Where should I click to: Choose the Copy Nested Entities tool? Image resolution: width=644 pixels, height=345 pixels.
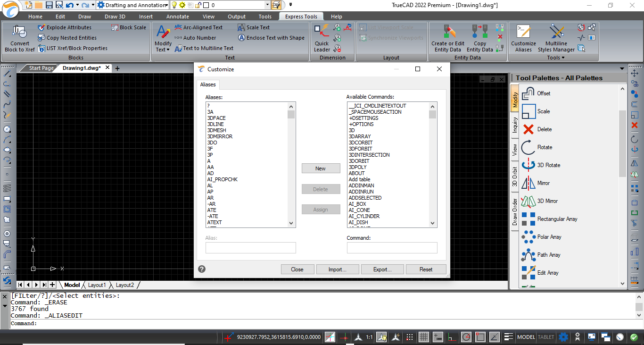[x=67, y=38]
